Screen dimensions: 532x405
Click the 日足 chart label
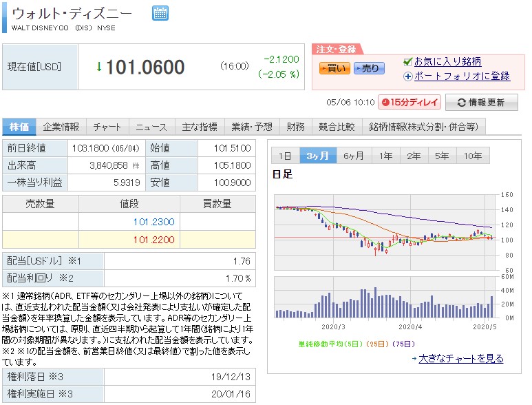(282, 174)
